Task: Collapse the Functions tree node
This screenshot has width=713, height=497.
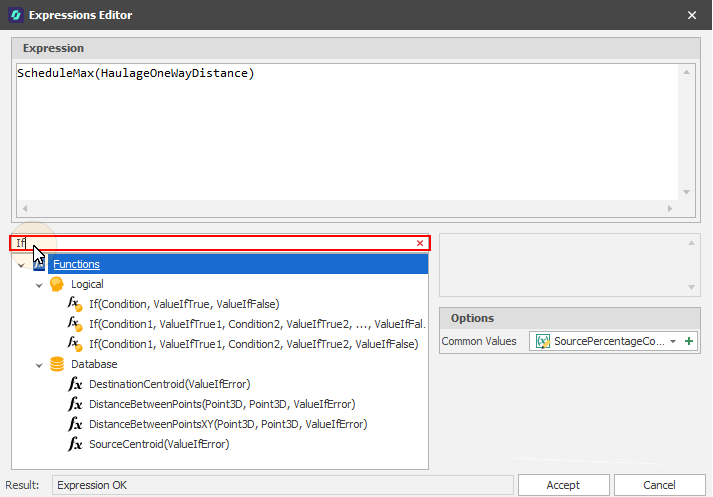Action: (x=21, y=265)
